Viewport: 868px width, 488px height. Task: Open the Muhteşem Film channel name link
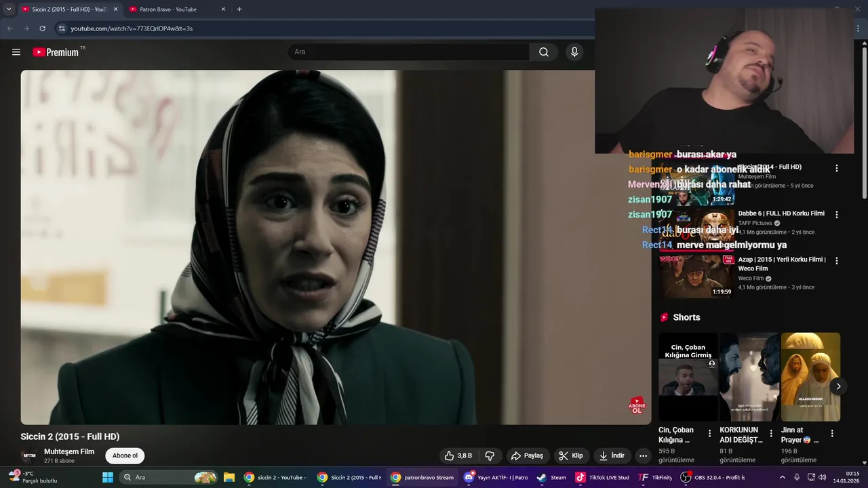click(x=69, y=451)
